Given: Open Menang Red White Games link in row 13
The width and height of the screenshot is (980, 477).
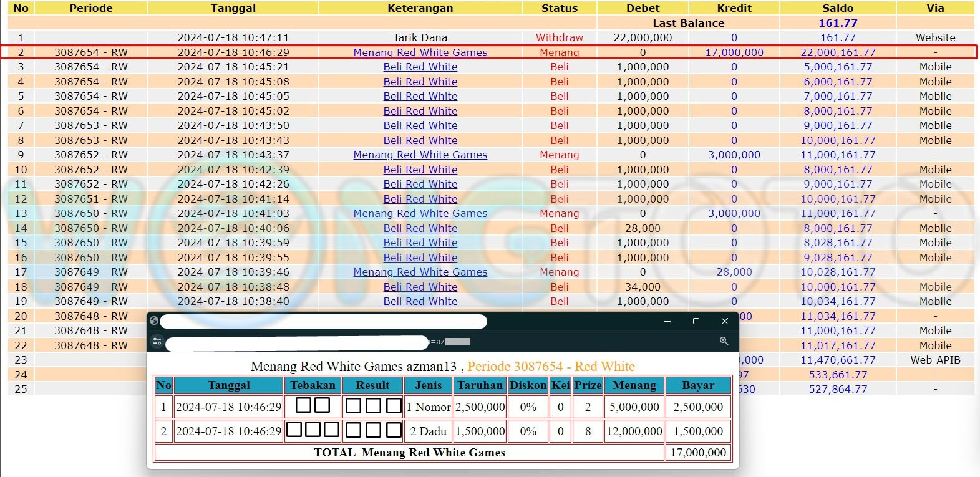Looking at the screenshot, I should [420, 213].
